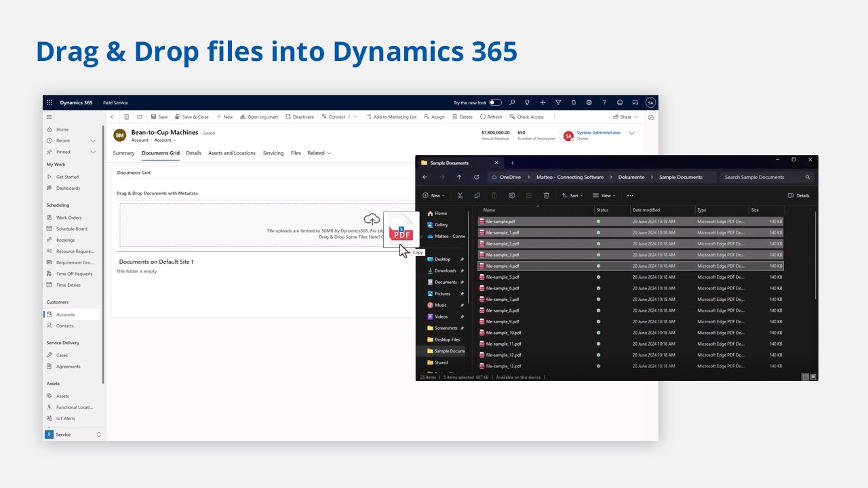Switch to the Summary tab

click(x=123, y=153)
